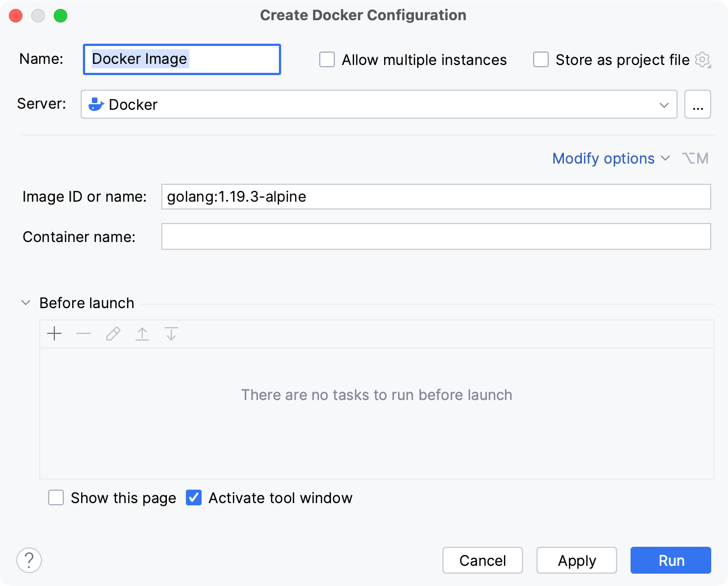Screen dimensions: 728x586
Task: Open the Modify options menu
Action: pos(604,159)
